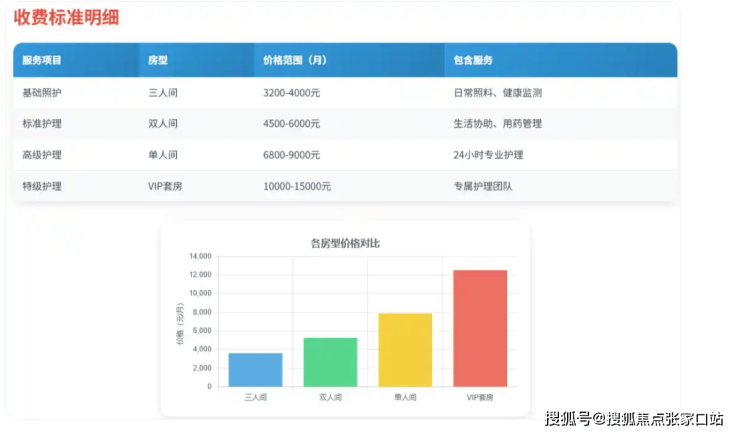Click the blue 三人间 bar in chart
The image size is (740, 435).
coord(255,370)
